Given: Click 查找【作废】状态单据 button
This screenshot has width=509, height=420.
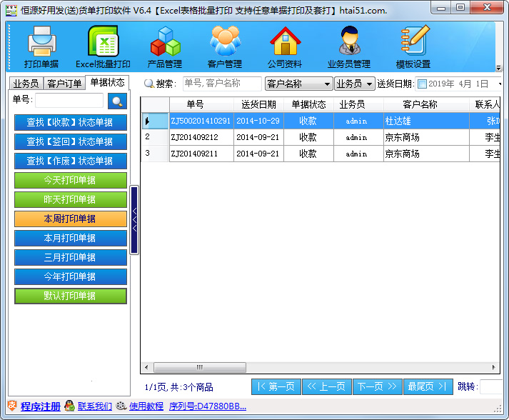Looking at the screenshot, I should (71, 161).
